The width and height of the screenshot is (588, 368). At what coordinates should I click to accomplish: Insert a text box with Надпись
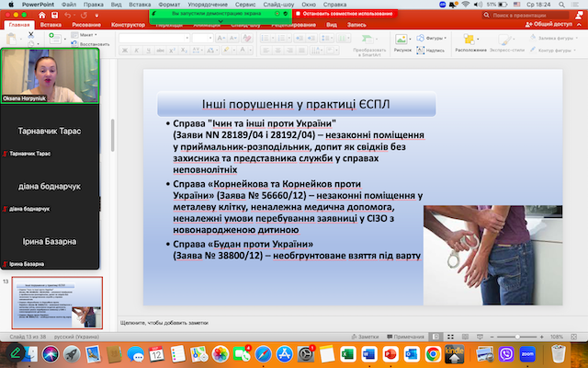point(431,51)
